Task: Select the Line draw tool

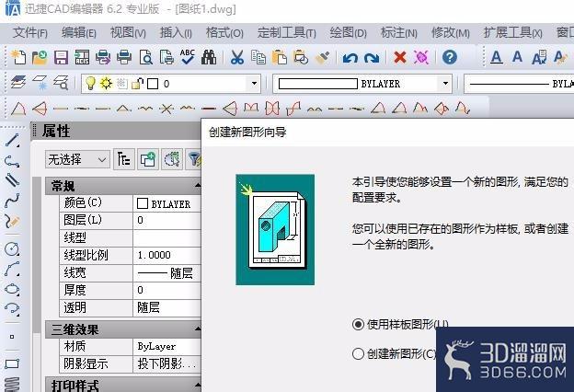Action: (x=12, y=141)
